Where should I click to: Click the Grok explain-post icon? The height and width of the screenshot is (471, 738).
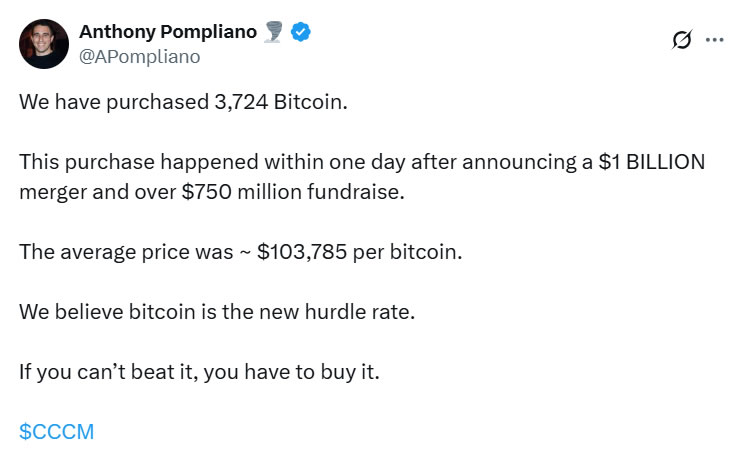coord(682,40)
